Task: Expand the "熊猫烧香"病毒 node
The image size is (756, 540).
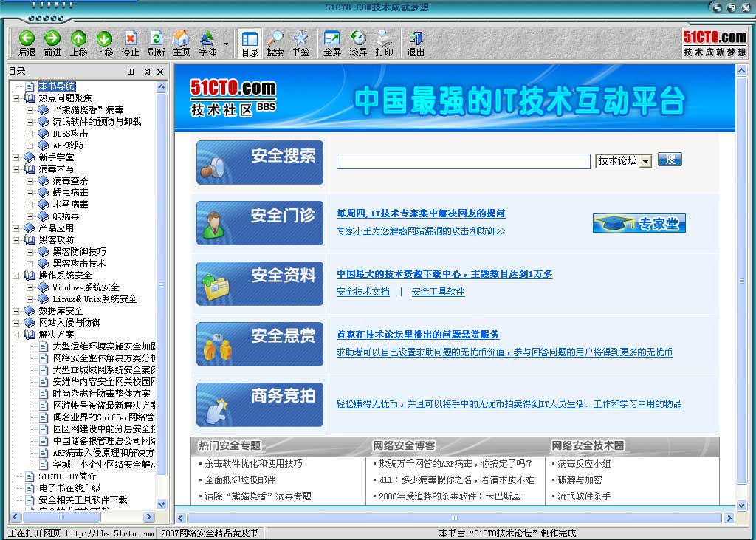Action: pyautogui.click(x=30, y=110)
